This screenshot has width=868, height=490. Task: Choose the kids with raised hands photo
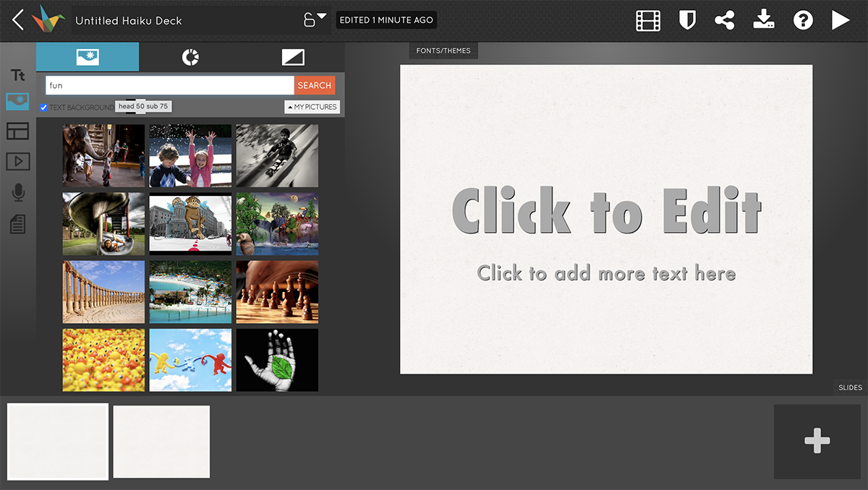[190, 155]
